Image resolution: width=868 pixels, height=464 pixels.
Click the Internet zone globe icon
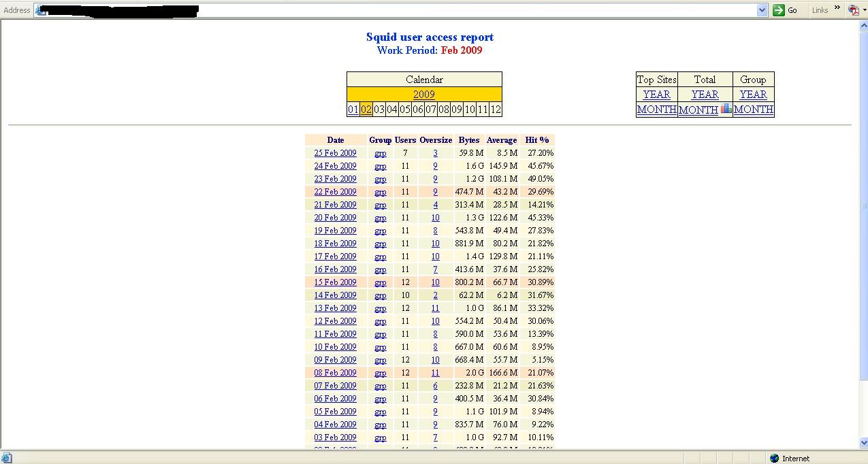pyautogui.click(x=774, y=459)
